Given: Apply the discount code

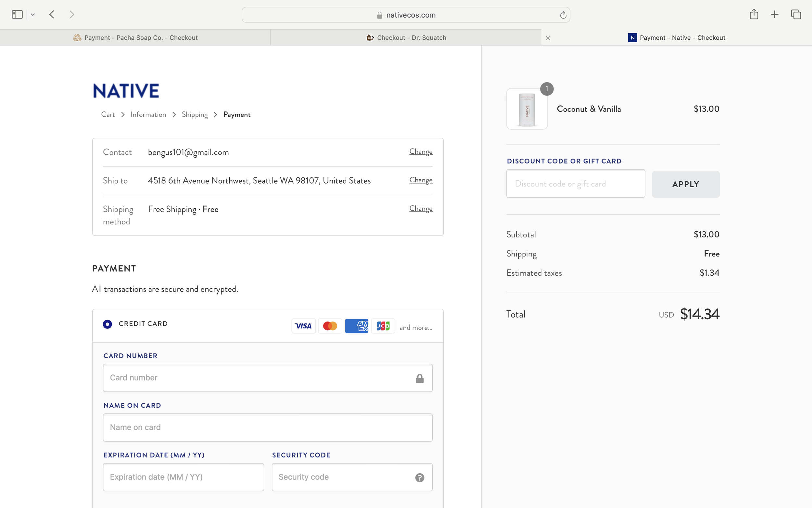Looking at the screenshot, I should coord(685,184).
